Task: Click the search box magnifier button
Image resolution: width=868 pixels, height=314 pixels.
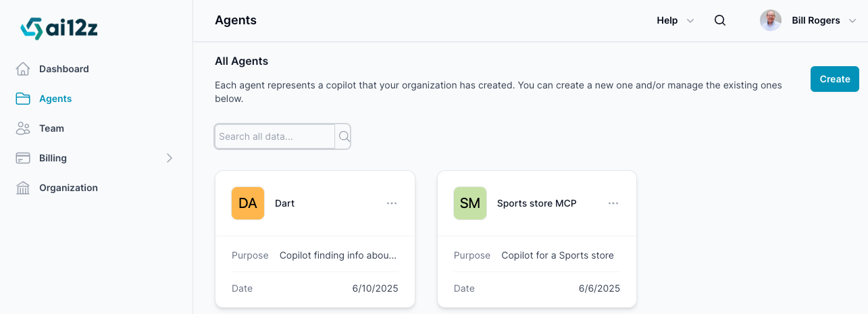Action: [x=344, y=136]
